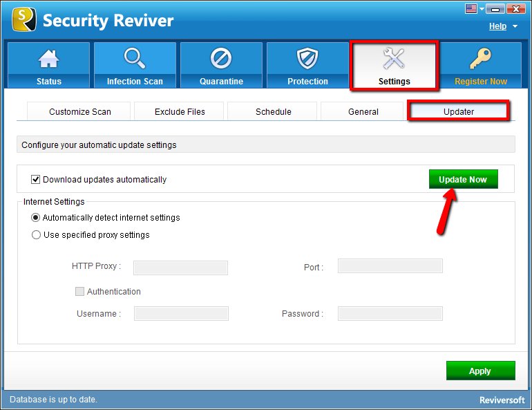The width and height of the screenshot is (532, 410).
Task: Select the Updater tab
Action: (x=458, y=111)
